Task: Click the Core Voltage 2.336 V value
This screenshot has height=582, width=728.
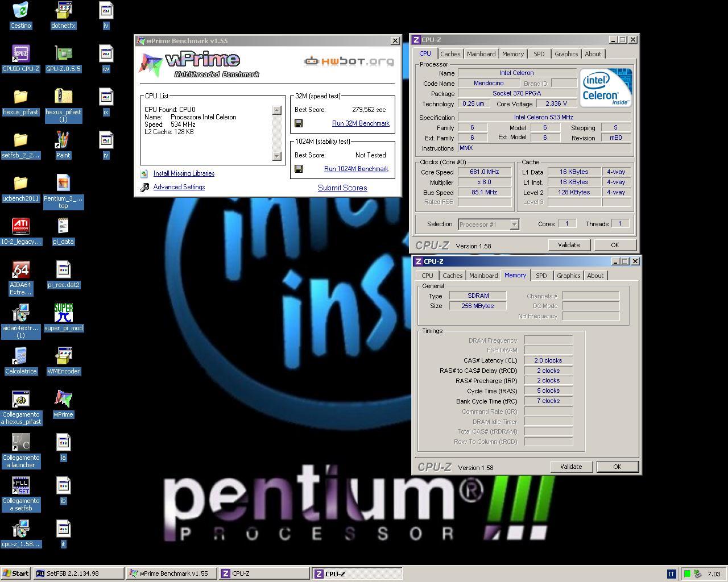Action: 556,103
